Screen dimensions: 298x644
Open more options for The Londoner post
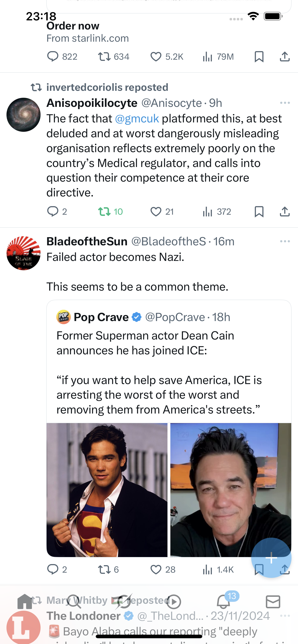[285, 615]
